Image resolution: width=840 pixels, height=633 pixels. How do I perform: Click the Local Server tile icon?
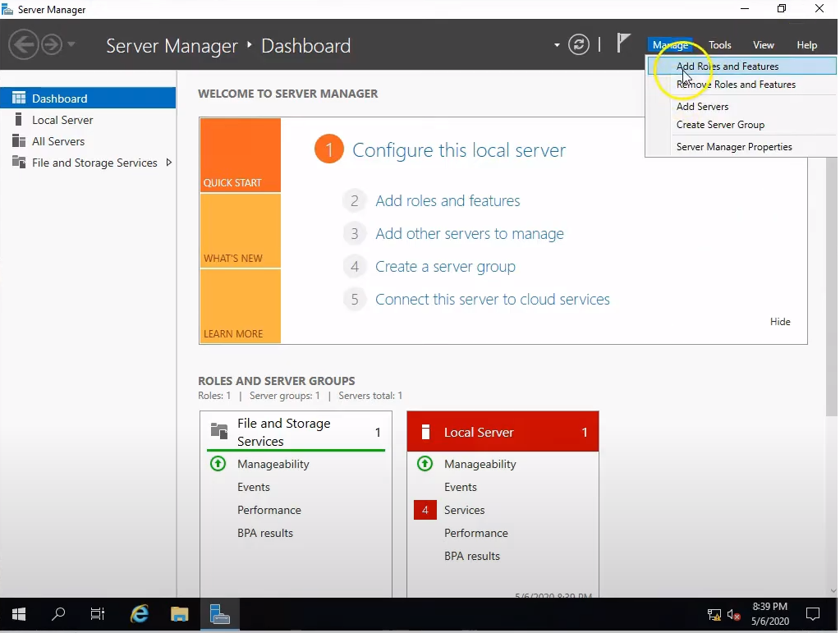pyautogui.click(x=426, y=432)
